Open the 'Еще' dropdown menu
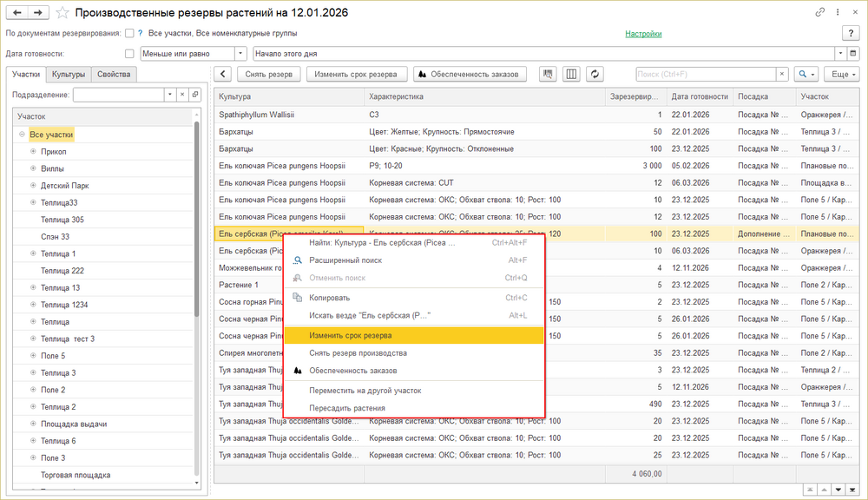 (841, 75)
